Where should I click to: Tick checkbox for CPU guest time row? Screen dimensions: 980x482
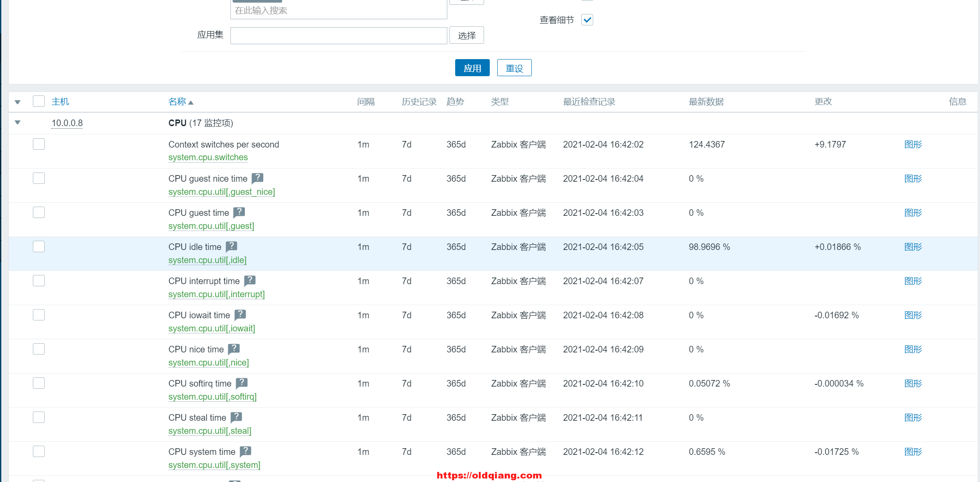39,212
